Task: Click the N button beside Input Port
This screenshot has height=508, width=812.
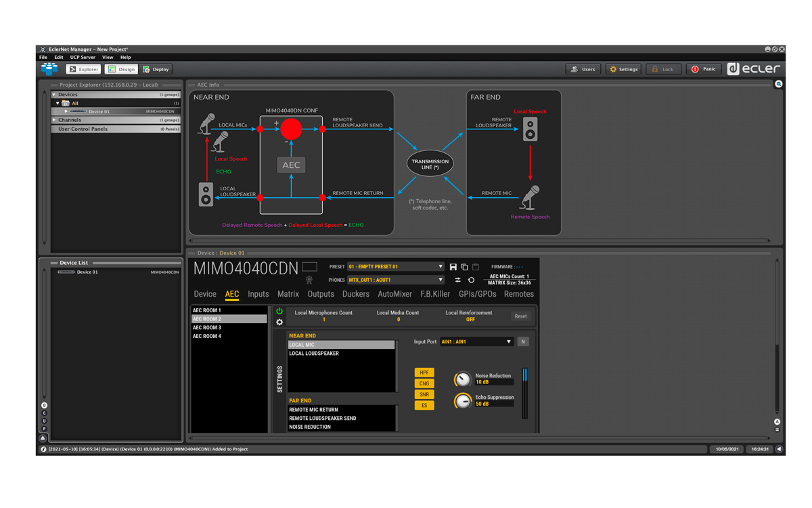Action: [523, 342]
